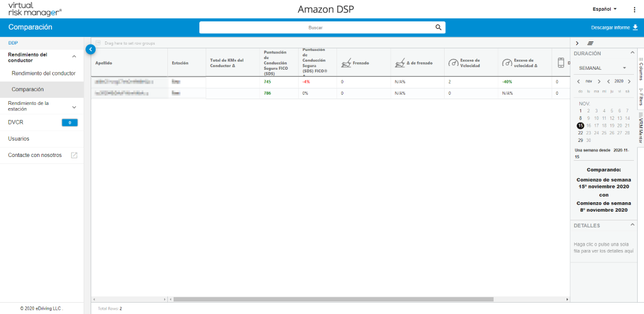
Task: Select November 29 in the calendar
Action: coord(580,140)
